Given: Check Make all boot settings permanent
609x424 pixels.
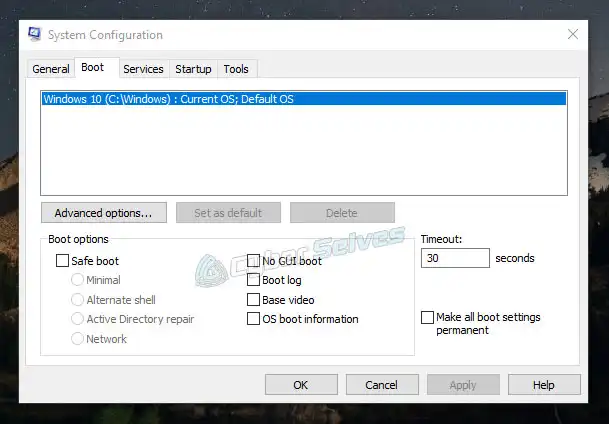Looking at the screenshot, I should tap(427, 317).
